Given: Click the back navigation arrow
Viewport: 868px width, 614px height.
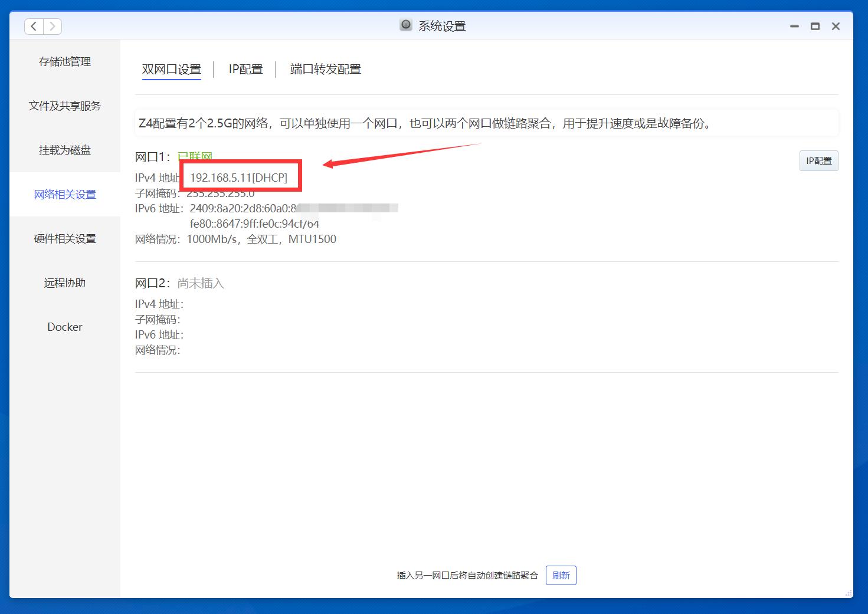Looking at the screenshot, I should (34, 26).
